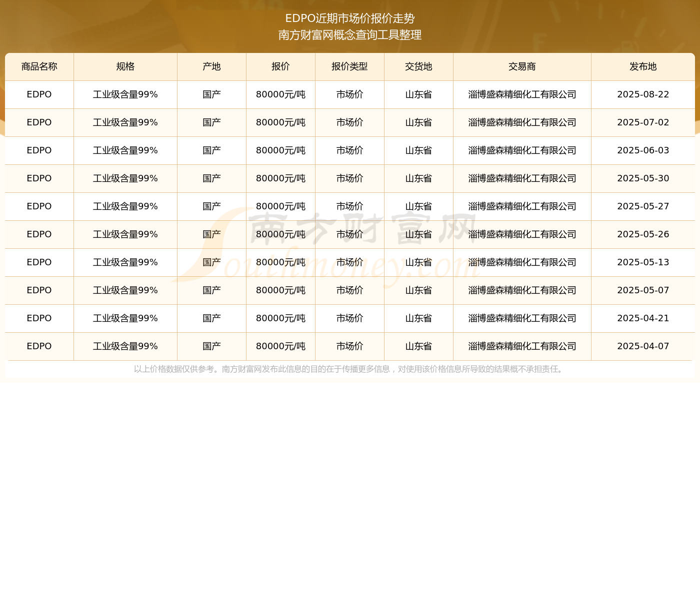The height and width of the screenshot is (602, 700).
Task: Click 淄博盛森精细化工有限公司 in the 2025-04-21 row
Action: [522, 318]
